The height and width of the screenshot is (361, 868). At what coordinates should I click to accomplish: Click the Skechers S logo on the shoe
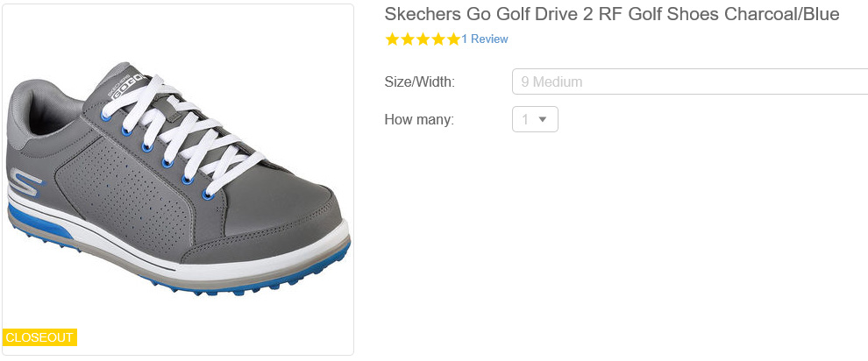point(28,187)
